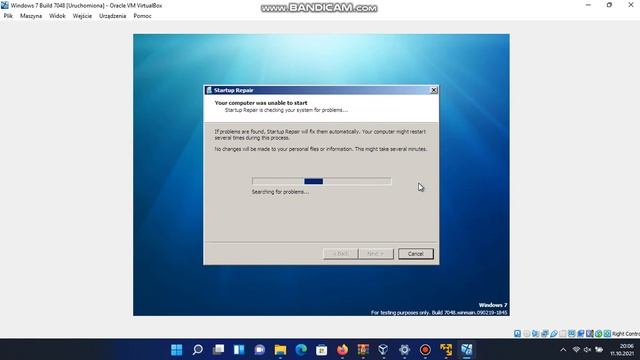Click the Startup Repair progress bar
The height and width of the screenshot is (360, 640).
(322, 181)
